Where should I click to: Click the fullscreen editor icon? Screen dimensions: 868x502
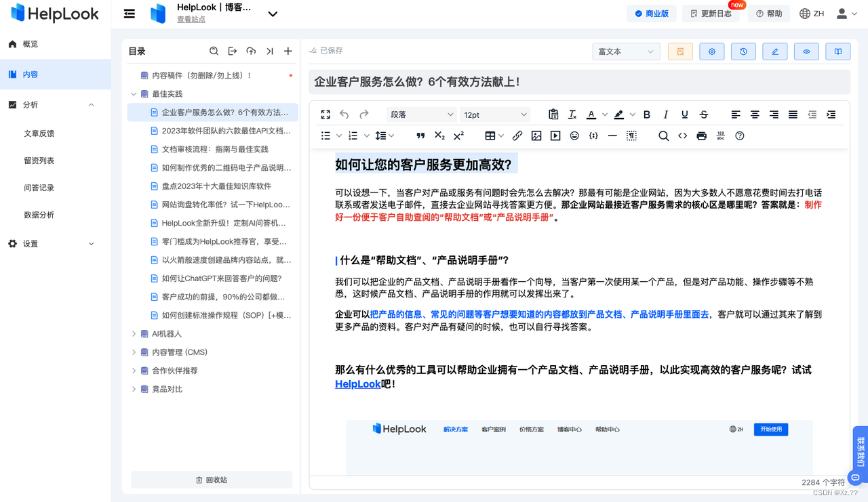pos(325,114)
